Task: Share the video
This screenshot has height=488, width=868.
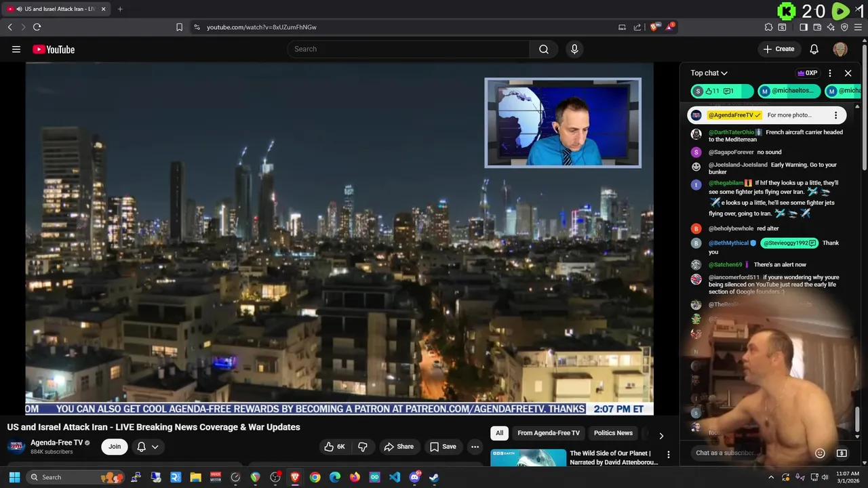Action: tap(399, 447)
